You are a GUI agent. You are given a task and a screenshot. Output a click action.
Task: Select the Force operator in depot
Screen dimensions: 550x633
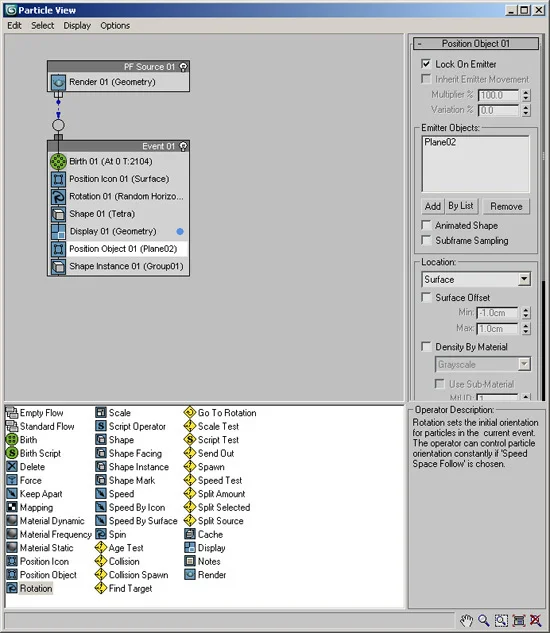pos(24,480)
